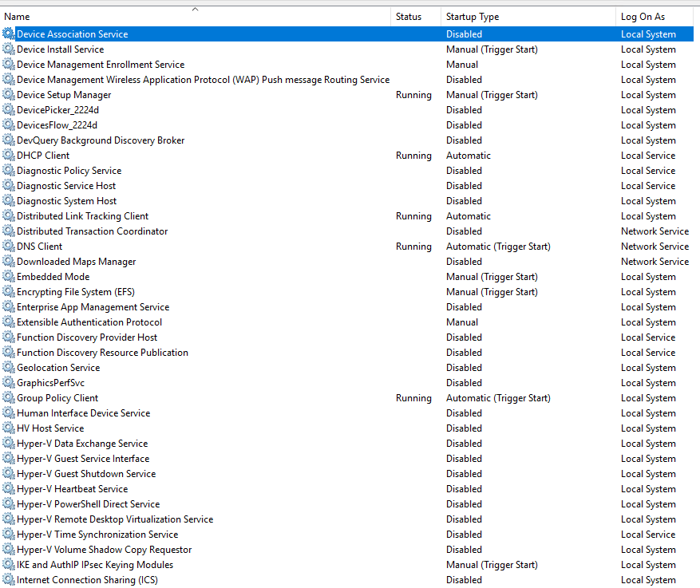Select Hyper-V Guest Shutdown Service
Image resolution: width=700 pixels, height=588 pixels.
pyautogui.click(x=86, y=474)
